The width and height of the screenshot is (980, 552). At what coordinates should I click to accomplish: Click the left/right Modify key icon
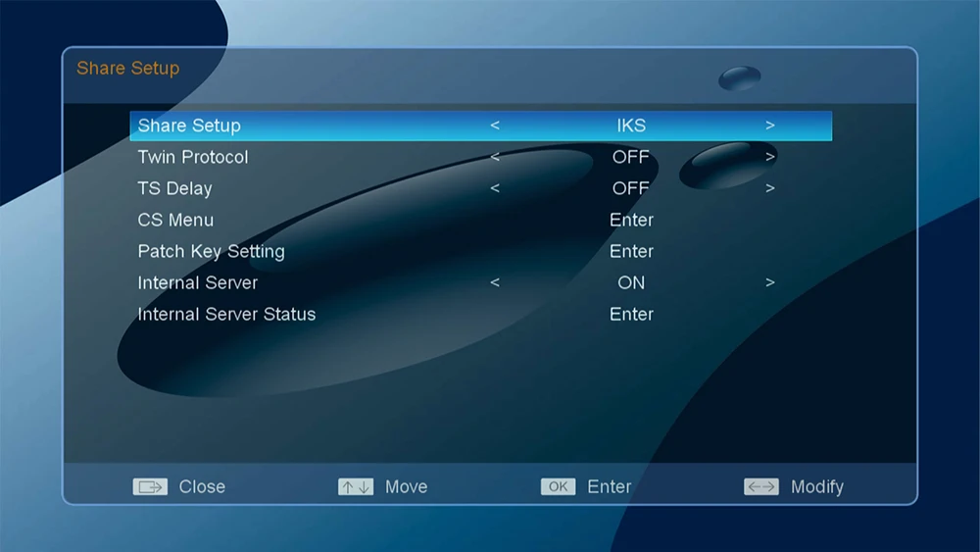tap(761, 486)
